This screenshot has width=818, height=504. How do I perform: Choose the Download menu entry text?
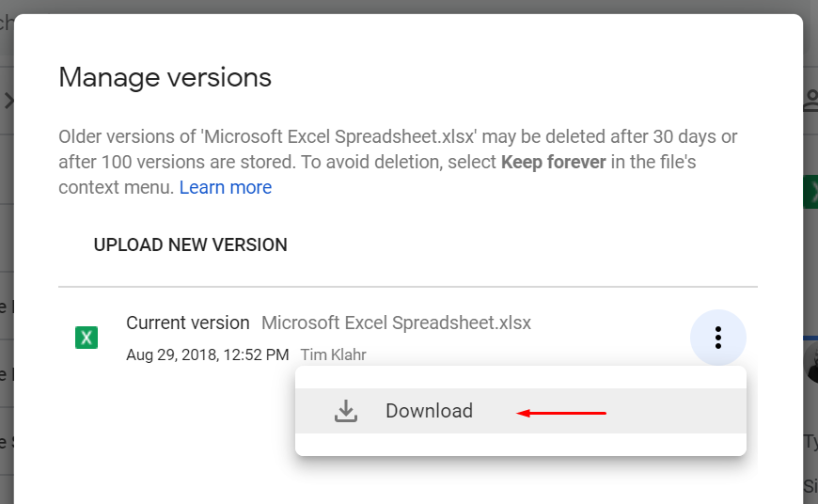coord(429,411)
